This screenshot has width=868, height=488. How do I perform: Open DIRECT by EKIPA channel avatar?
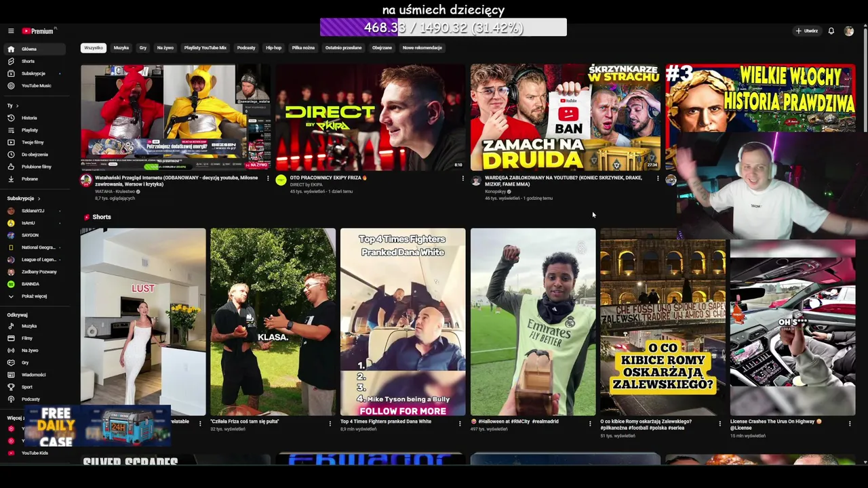pyautogui.click(x=281, y=180)
